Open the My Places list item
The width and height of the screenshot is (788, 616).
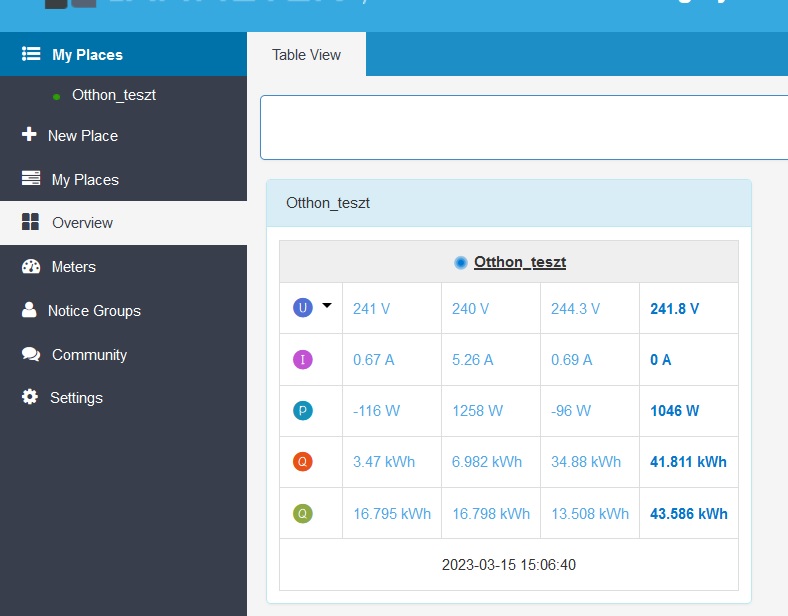(x=85, y=180)
